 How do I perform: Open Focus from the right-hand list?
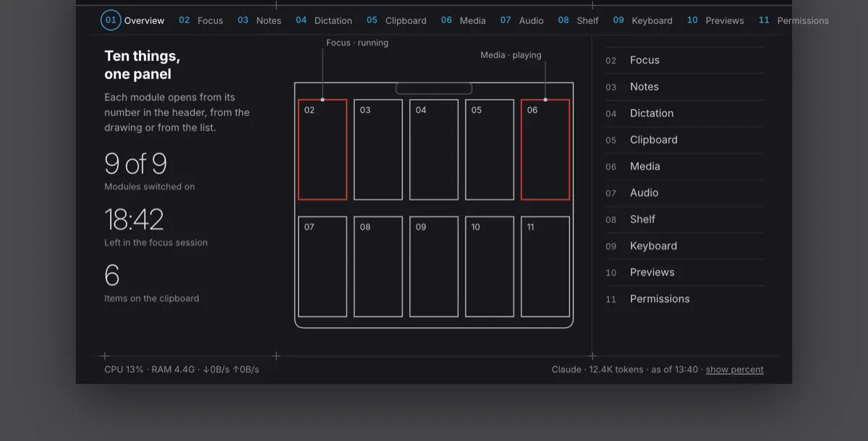click(684, 60)
